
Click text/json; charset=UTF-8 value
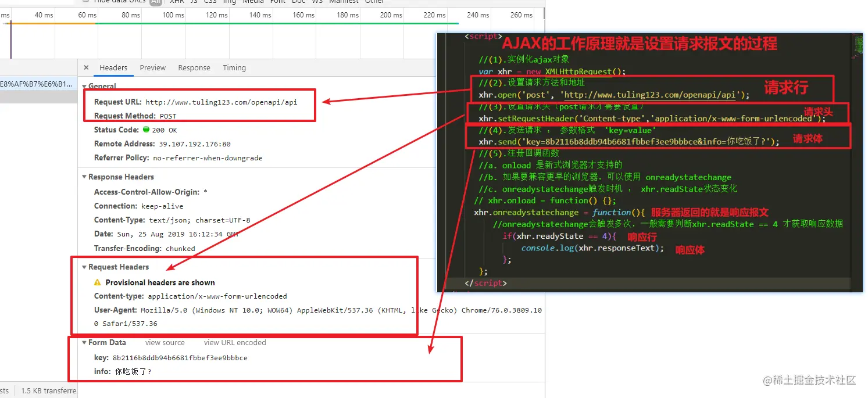199,220
